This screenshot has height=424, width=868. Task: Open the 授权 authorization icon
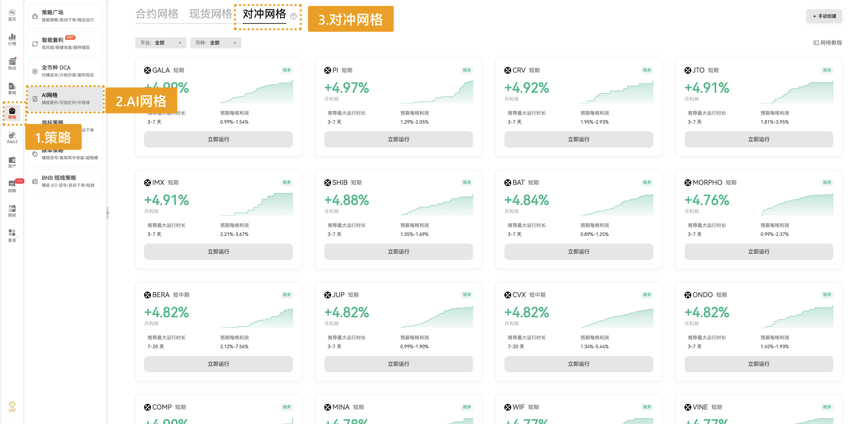[x=12, y=211]
